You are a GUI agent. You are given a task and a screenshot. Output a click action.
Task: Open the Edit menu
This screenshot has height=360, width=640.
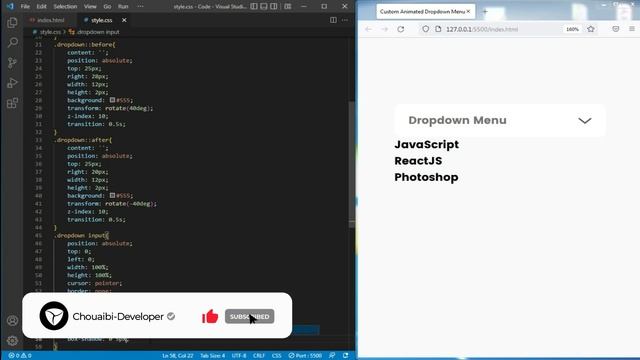coord(41,7)
